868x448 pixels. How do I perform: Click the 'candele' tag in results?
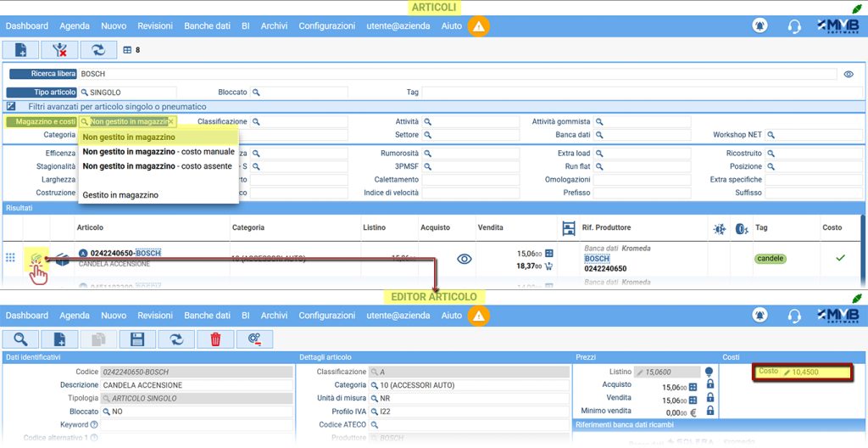770,259
